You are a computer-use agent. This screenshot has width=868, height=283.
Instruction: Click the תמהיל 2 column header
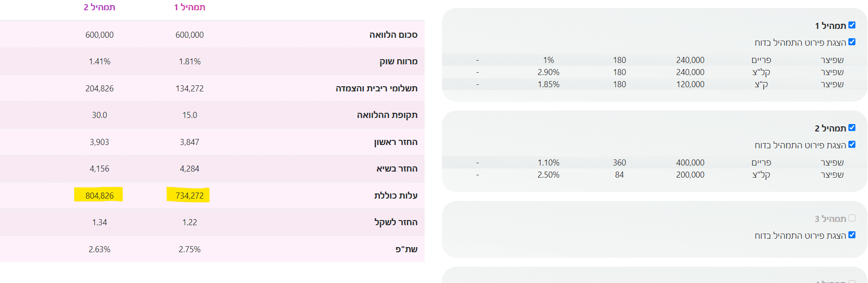[x=99, y=7]
